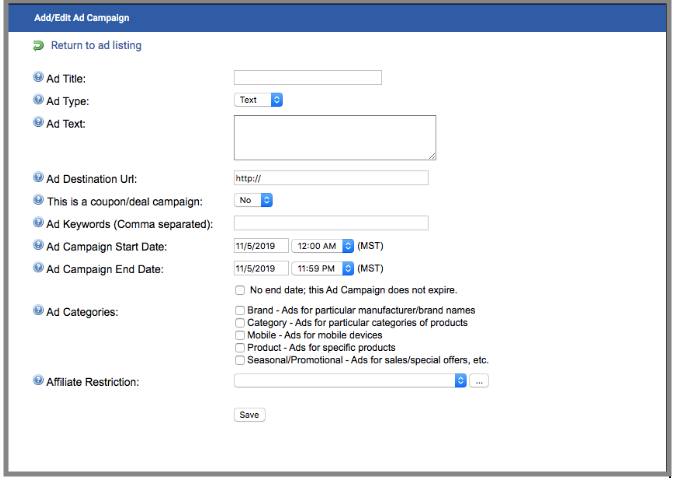This screenshot has height=484, width=678.
Task: Click the Ad Destination Url field
Action: click(331, 178)
